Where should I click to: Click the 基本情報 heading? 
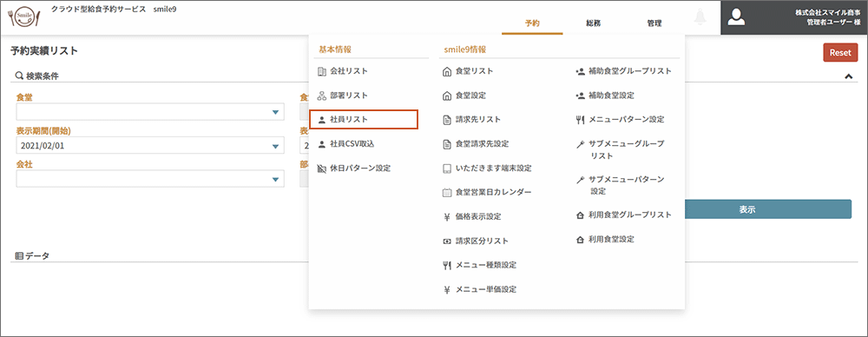pos(335,50)
